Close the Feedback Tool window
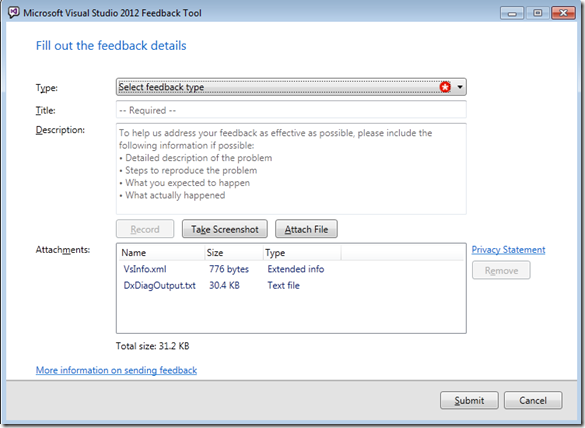Screen dimensions: 585x428 (x=563, y=13)
